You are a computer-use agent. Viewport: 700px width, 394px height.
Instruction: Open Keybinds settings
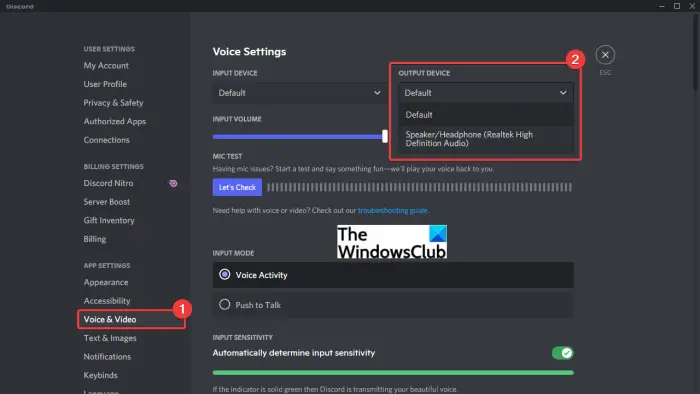[100, 375]
